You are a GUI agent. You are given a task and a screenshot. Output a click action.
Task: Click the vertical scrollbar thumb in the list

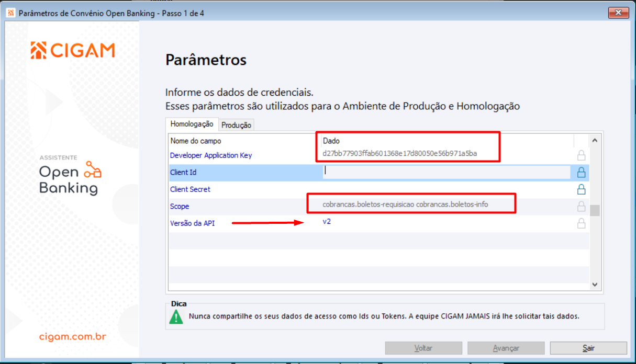[594, 211]
